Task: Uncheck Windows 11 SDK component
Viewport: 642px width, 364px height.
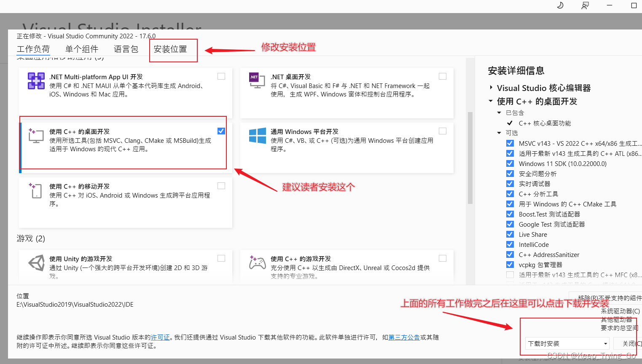Action: tap(510, 163)
